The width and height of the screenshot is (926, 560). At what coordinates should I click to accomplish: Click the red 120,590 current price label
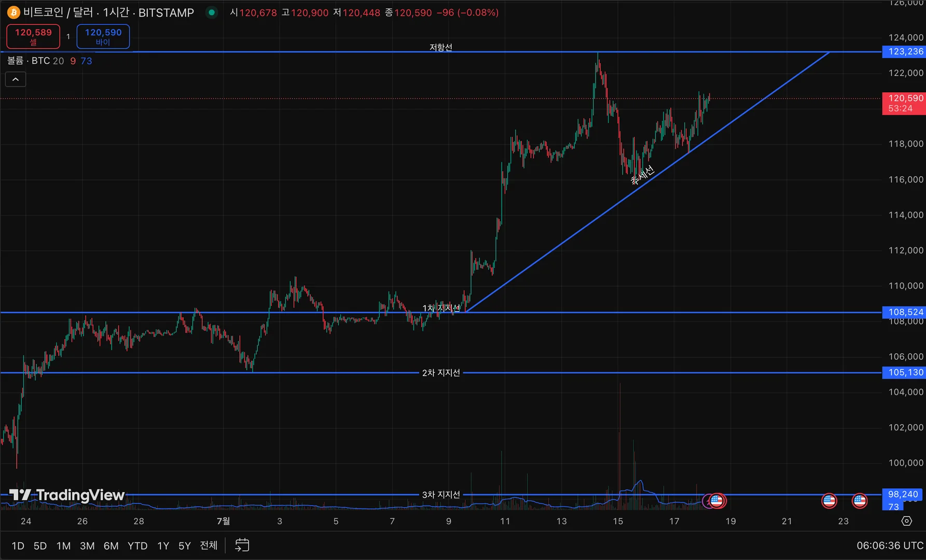click(904, 103)
